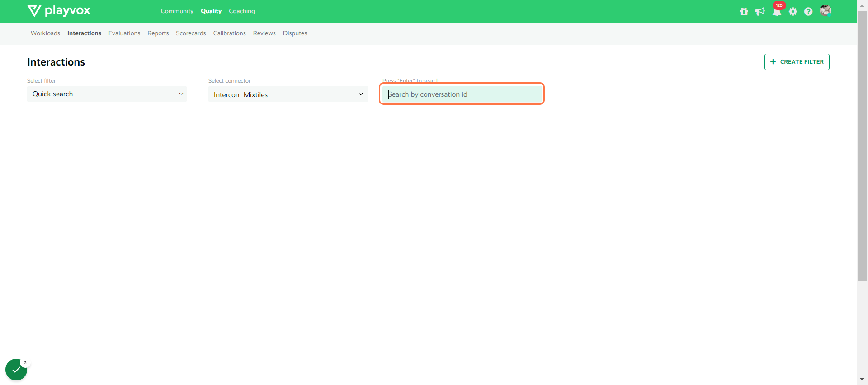Open the gift rewards icon
The width and height of the screenshot is (868, 385).
744,11
